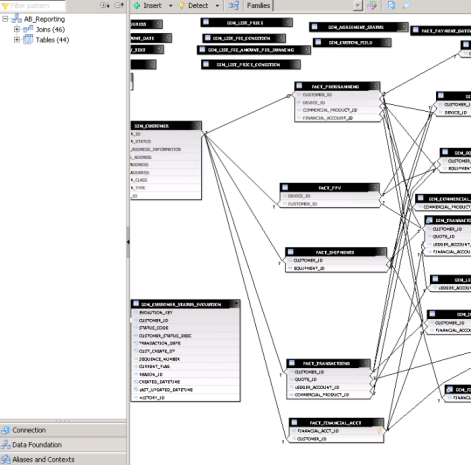Click the table icon on DIM_LIST_FEE_CONDITION
This screenshot has height=465, width=471.
point(208,38)
